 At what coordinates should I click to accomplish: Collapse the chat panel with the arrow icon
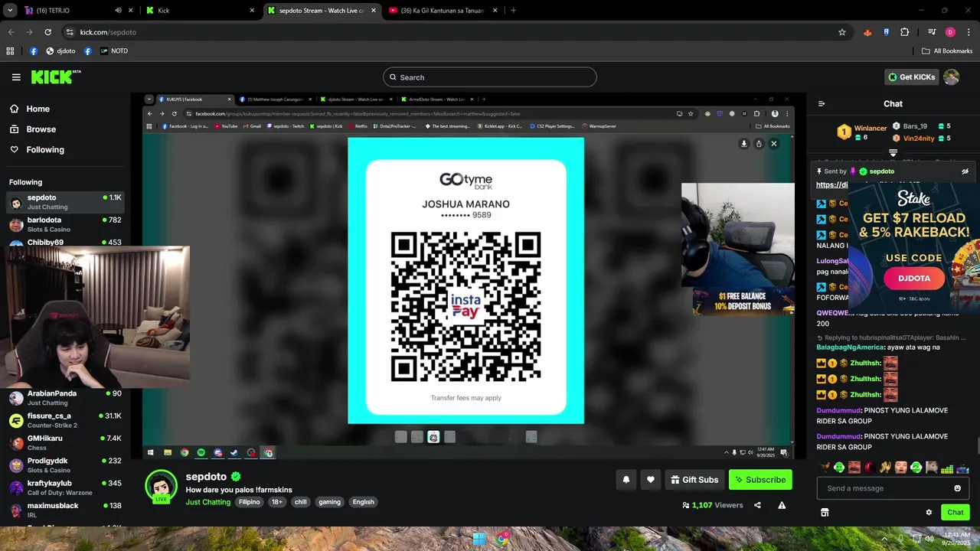822,103
